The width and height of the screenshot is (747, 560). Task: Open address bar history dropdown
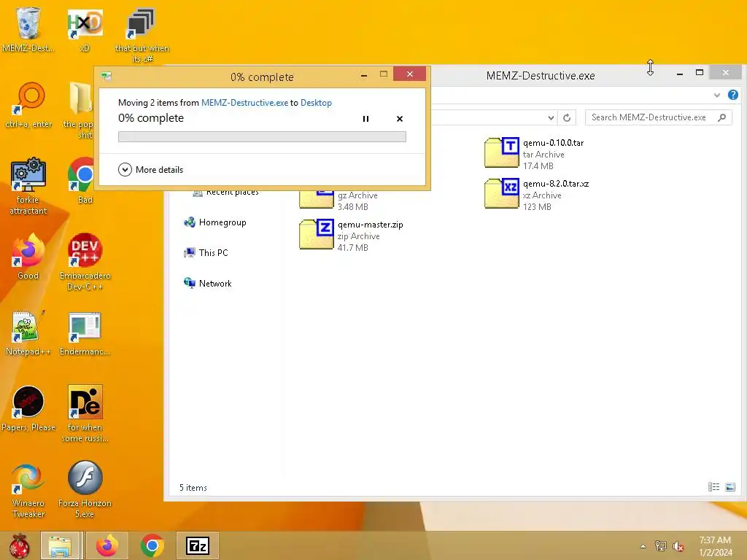point(551,117)
